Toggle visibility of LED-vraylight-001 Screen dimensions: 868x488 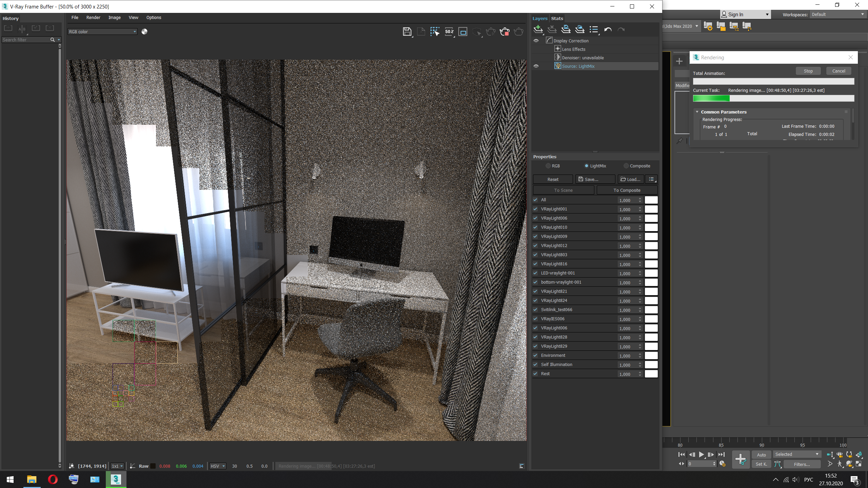point(535,273)
